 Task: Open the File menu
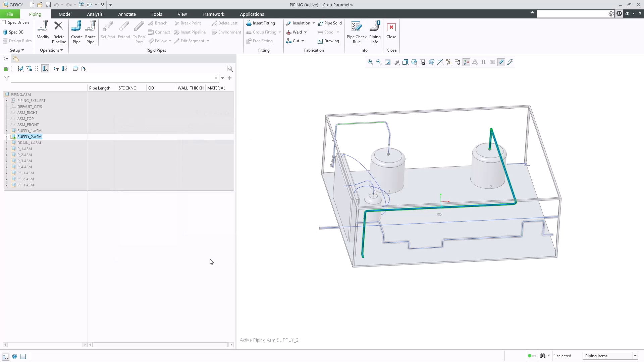click(10, 14)
